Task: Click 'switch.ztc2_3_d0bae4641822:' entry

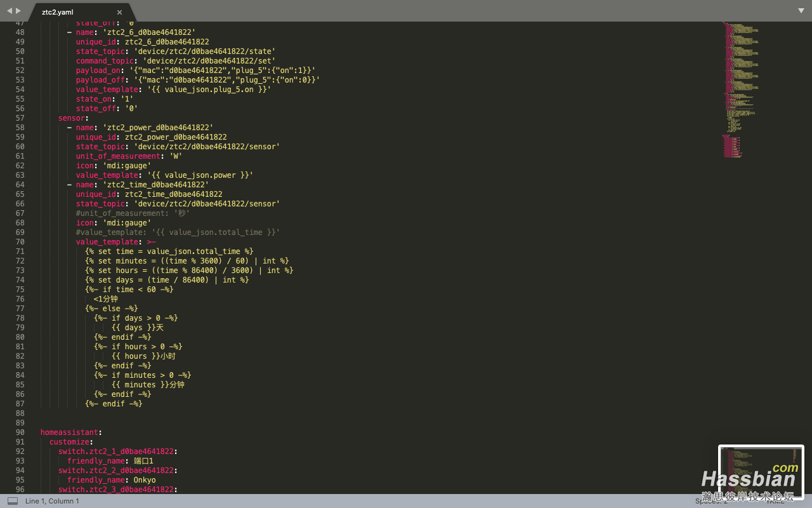Action: [118, 490]
